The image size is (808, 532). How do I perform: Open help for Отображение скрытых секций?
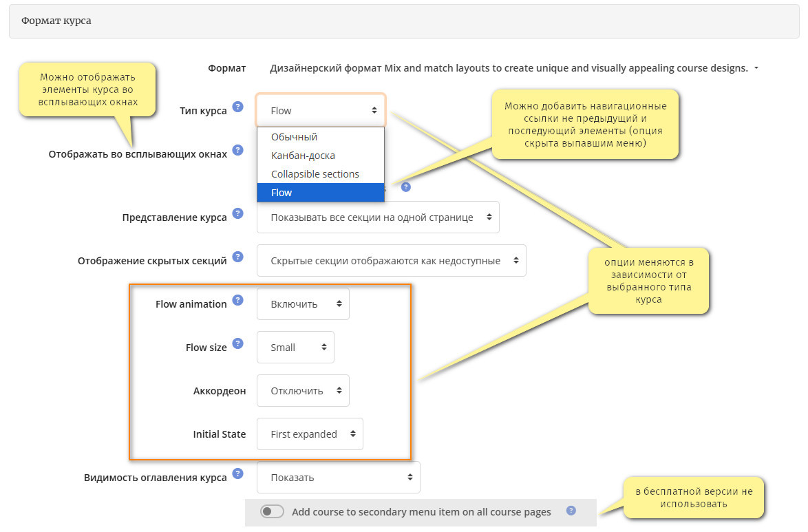click(237, 257)
